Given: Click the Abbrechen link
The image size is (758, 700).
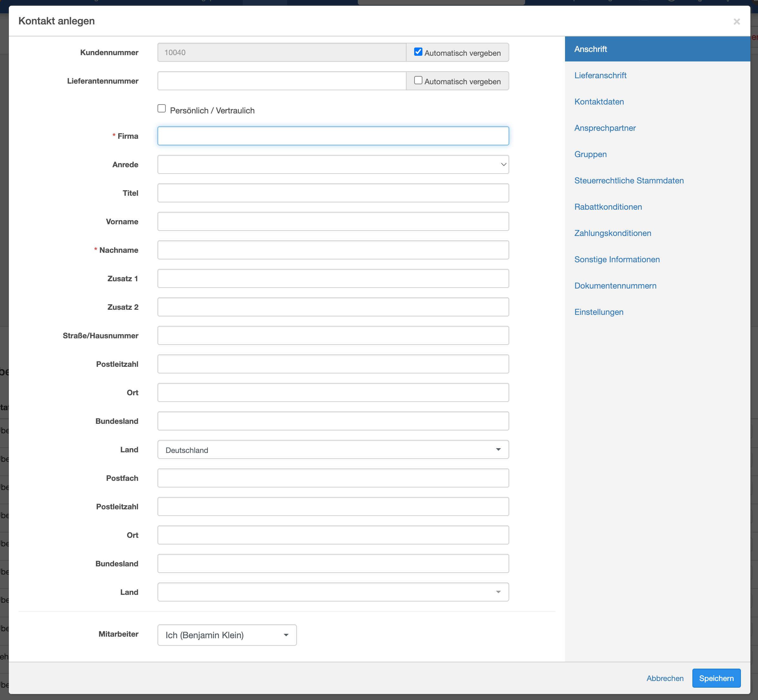Looking at the screenshot, I should coord(665,678).
